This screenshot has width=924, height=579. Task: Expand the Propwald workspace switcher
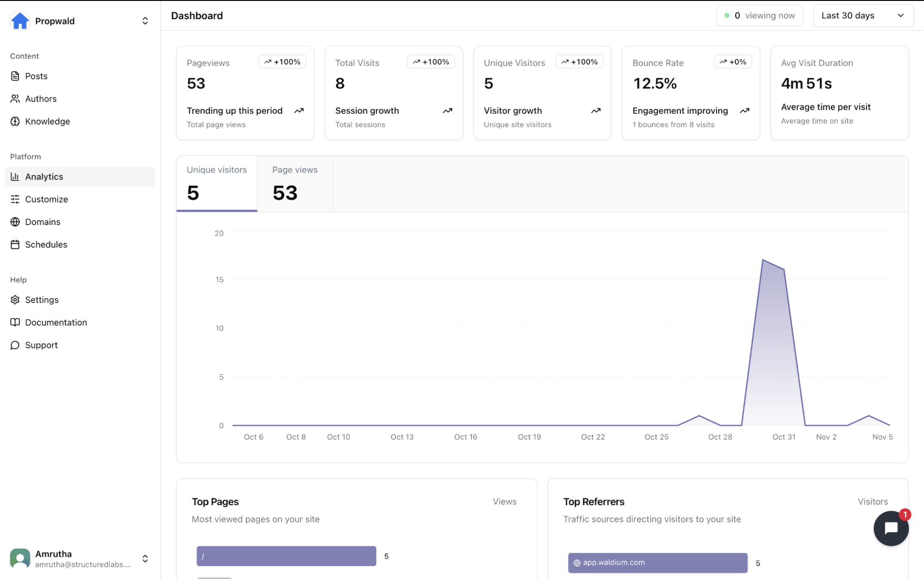(145, 21)
